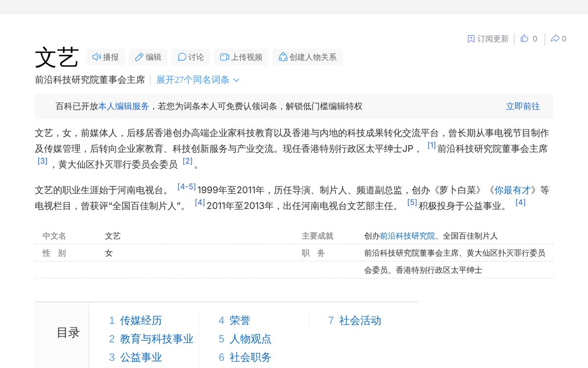588x368 pixels.
Task: Expand 展开27个同名词条 list
Action: (198, 80)
